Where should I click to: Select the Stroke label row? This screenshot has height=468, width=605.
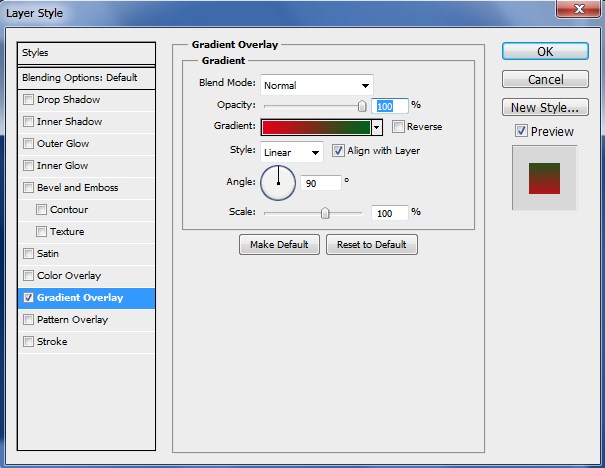[86, 341]
